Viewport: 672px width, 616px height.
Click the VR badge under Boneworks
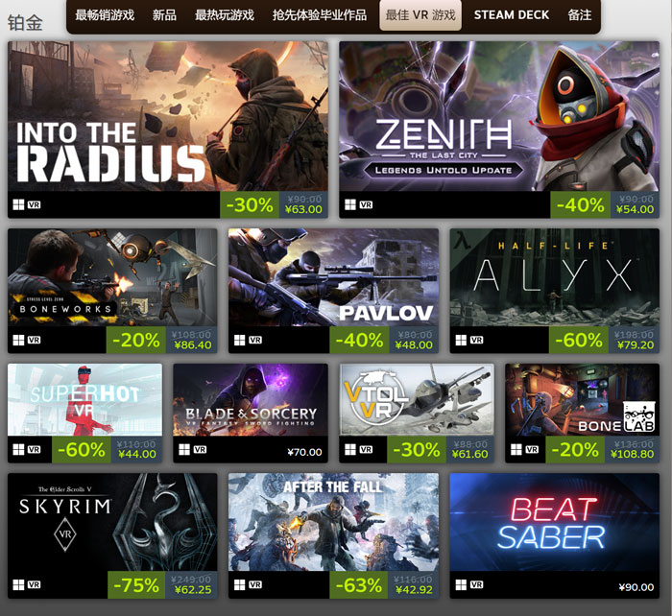point(34,340)
